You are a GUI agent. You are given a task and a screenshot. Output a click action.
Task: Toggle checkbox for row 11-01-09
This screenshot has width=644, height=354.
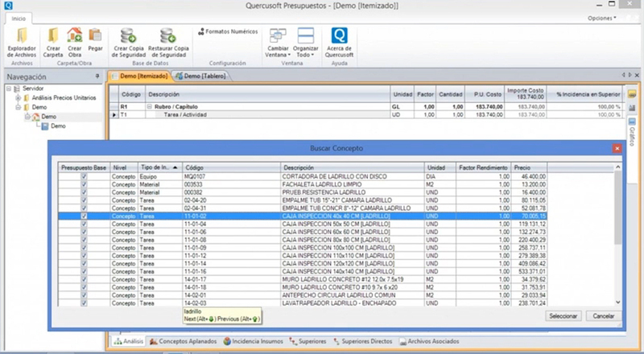pos(85,248)
